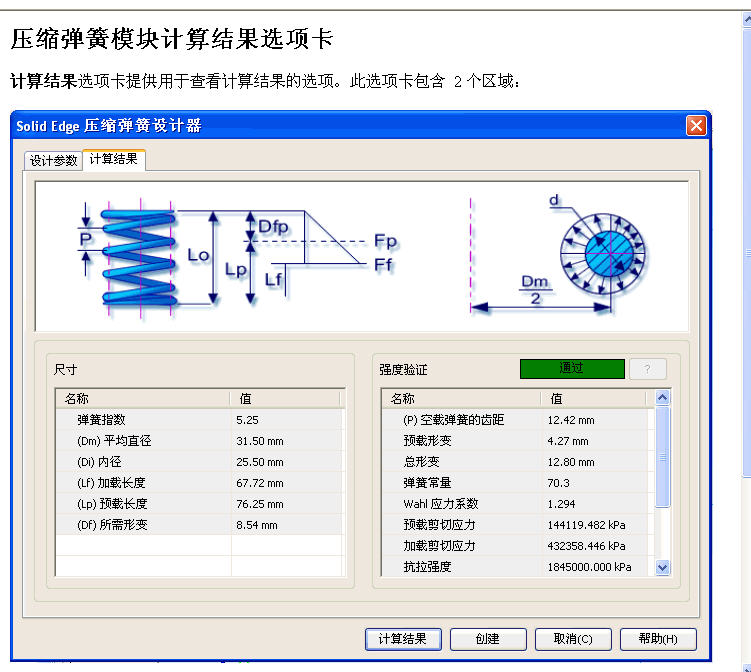Screen dimensions: 751x672
Task: Click the value 31.50 mm
Action: coord(260,441)
